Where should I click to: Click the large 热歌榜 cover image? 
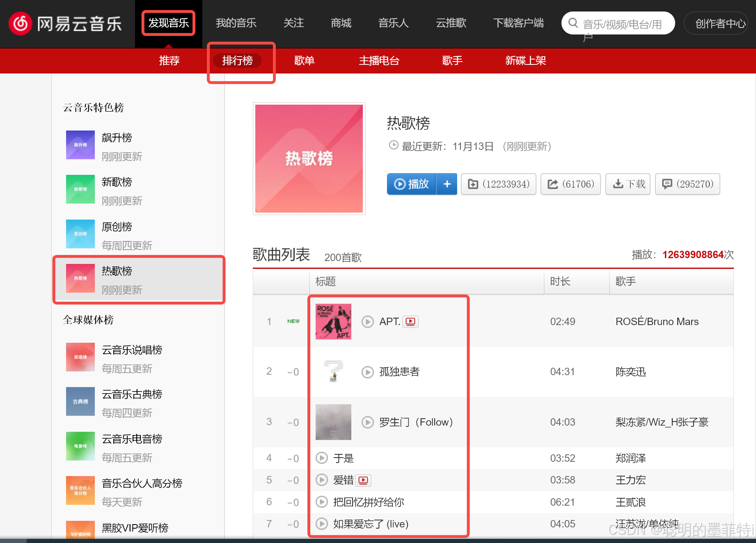pos(309,158)
